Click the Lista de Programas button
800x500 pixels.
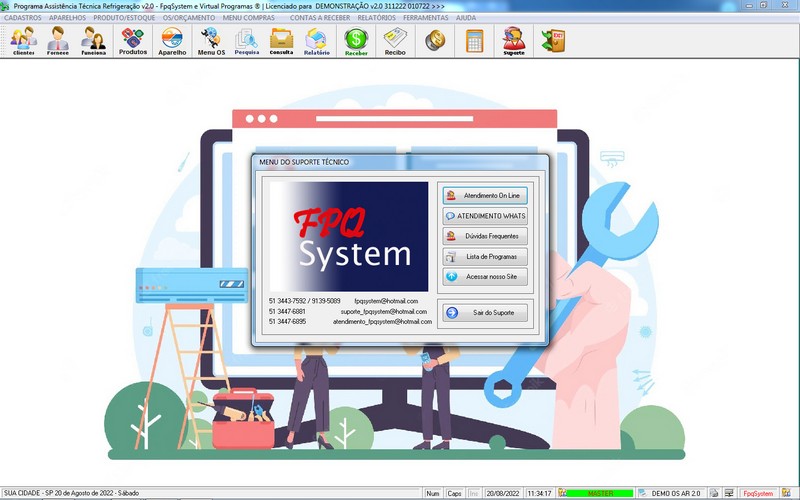coord(485,257)
